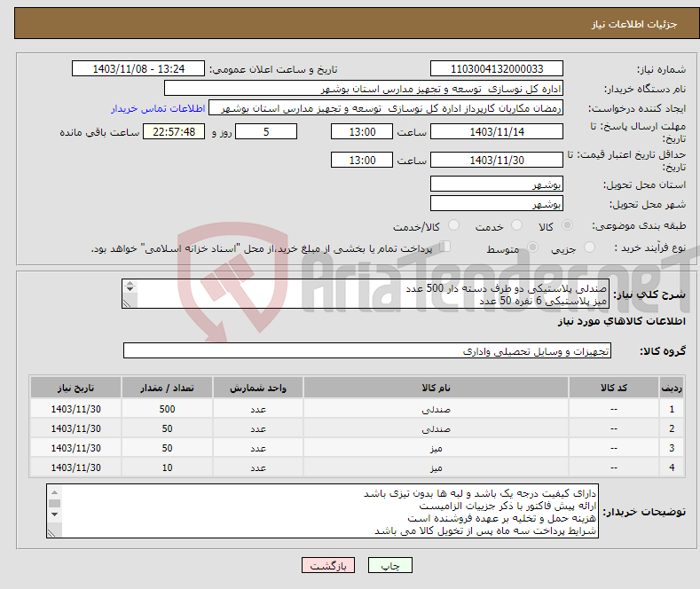Click scroll up arrow in توضیحات خریدار box
This screenshot has width=700, height=589.
(x=54, y=492)
